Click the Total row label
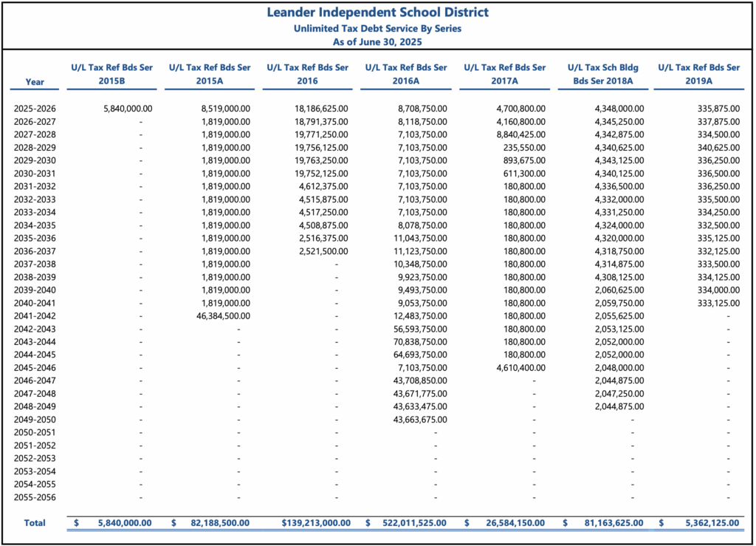756x546 pixels. (35, 523)
